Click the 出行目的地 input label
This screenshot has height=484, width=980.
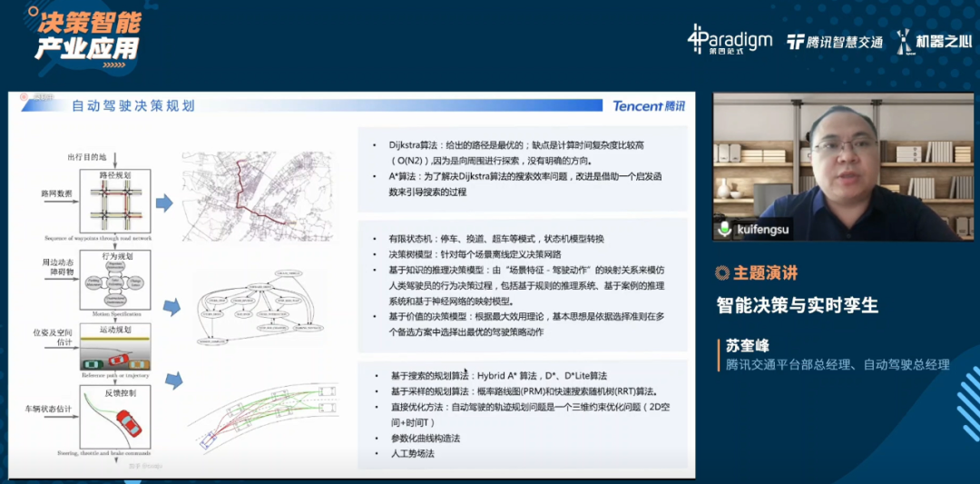click(86, 155)
